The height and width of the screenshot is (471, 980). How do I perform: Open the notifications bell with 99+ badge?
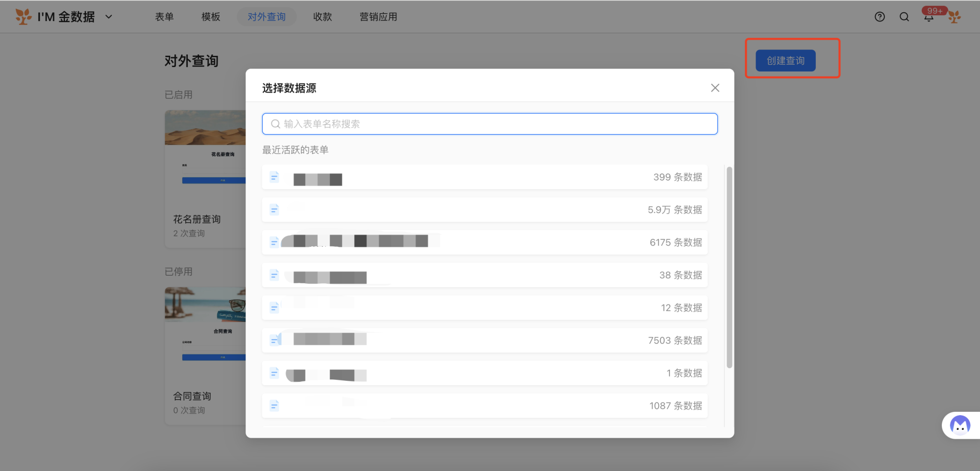click(929, 17)
